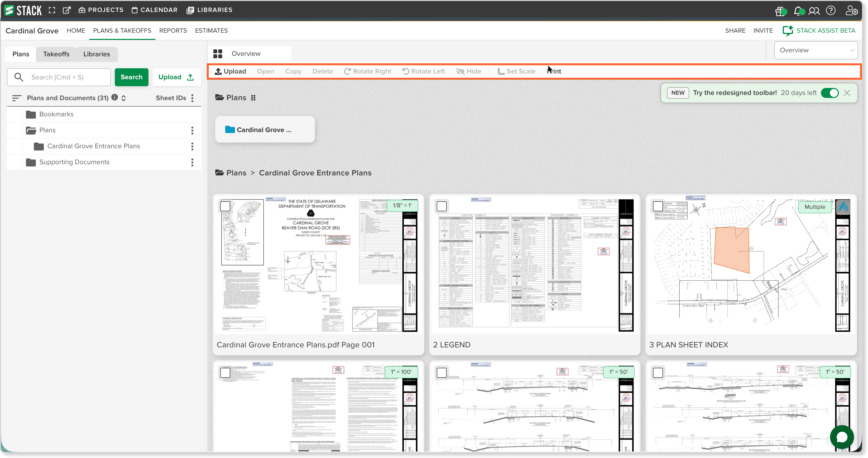The width and height of the screenshot is (868, 458).
Task: Select the PLANS & TAKEOFFS tab
Action: [x=122, y=31]
